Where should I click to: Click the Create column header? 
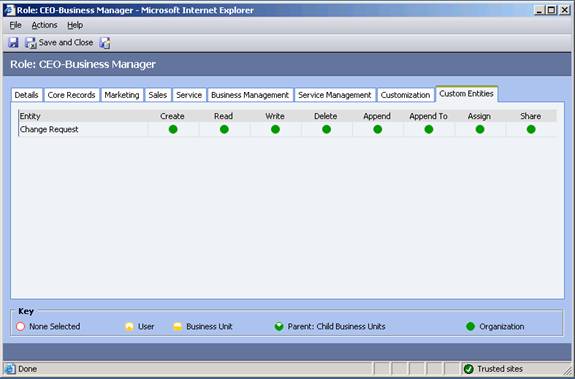(x=172, y=116)
